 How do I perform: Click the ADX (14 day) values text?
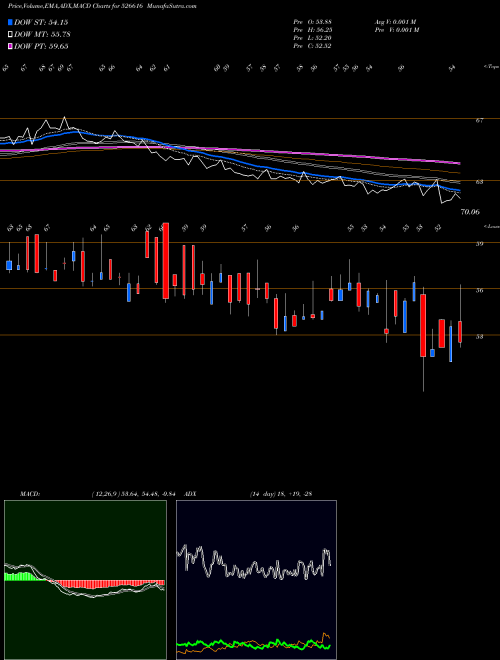click(x=280, y=494)
